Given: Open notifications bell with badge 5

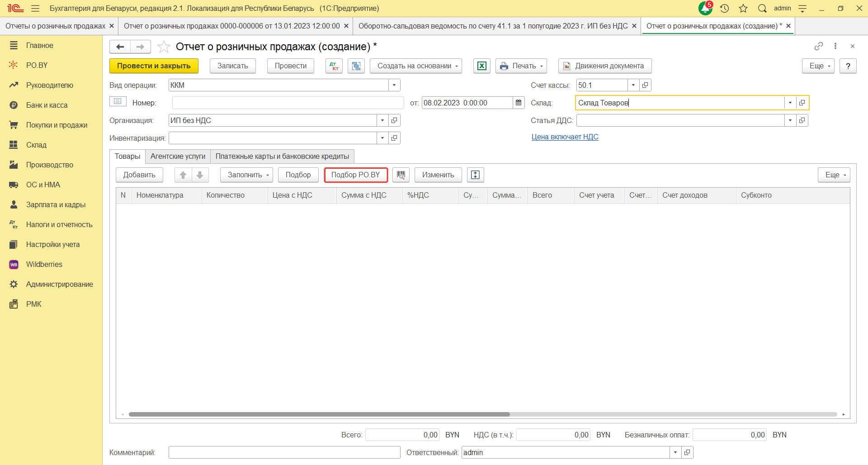Looking at the screenshot, I should (705, 8).
